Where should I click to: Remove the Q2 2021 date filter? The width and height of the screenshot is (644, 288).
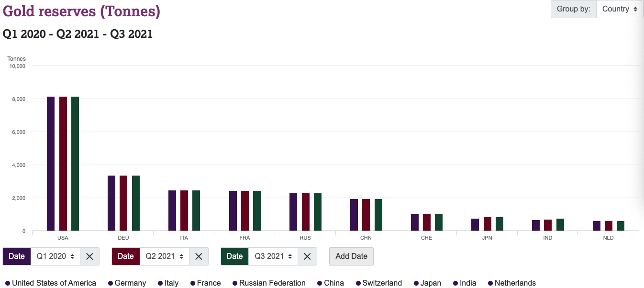click(199, 256)
